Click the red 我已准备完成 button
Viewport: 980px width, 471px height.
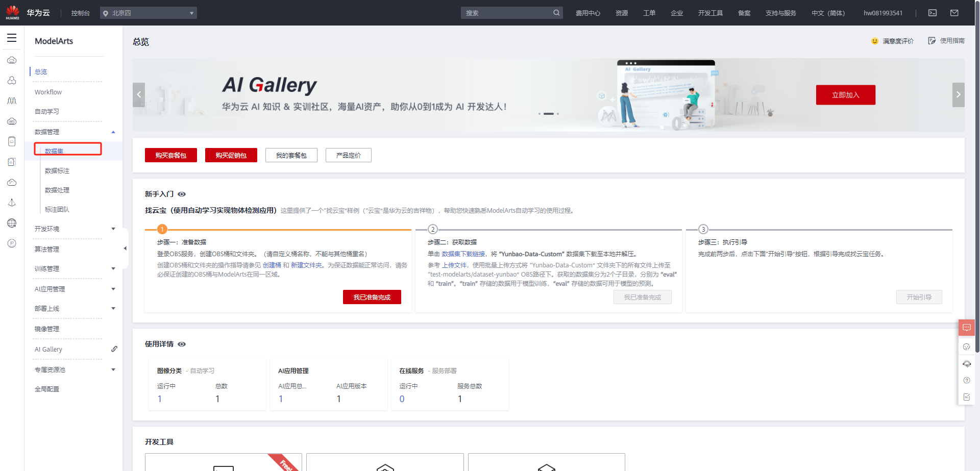coord(372,297)
